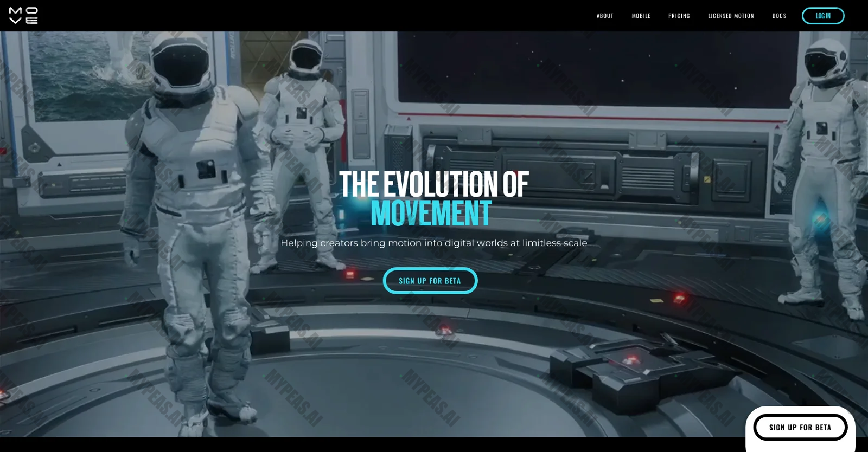868x452 pixels.
Task: Open the Pricing page
Action: pyautogui.click(x=679, y=16)
